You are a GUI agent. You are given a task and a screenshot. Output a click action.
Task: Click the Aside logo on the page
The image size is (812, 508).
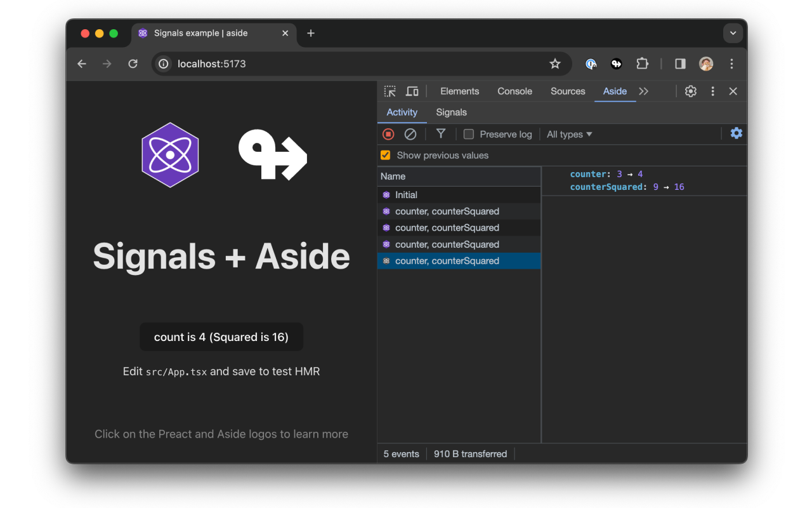click(x=273, y=155)
